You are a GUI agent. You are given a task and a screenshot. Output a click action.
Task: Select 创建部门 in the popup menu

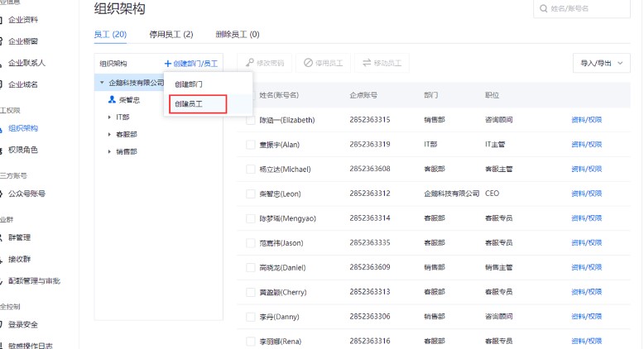(189, 84)
